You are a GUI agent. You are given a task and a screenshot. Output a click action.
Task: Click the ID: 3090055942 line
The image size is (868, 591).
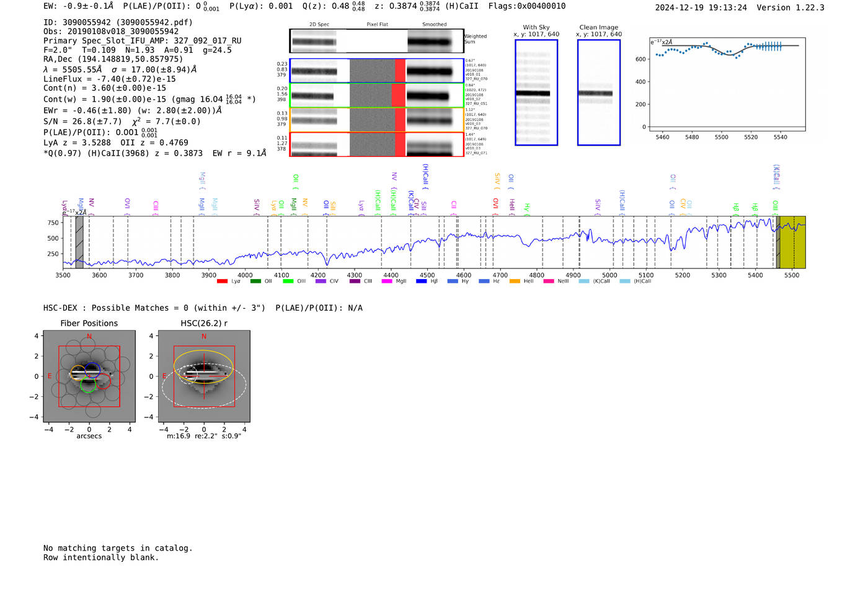point(118,22)
